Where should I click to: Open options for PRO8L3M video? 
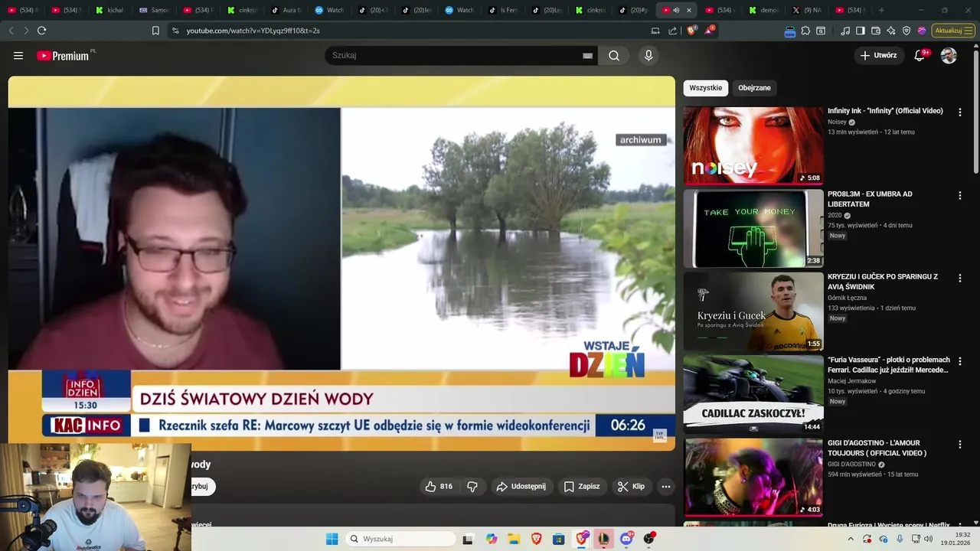click(960, 195)
